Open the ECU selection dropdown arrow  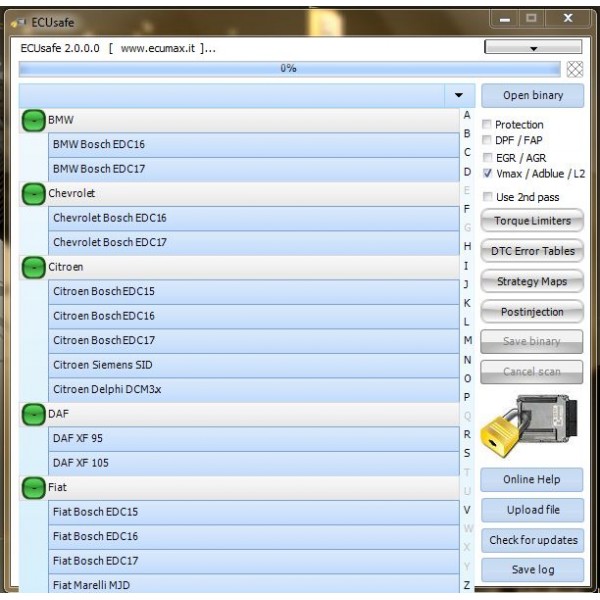[x=459, y=95]
